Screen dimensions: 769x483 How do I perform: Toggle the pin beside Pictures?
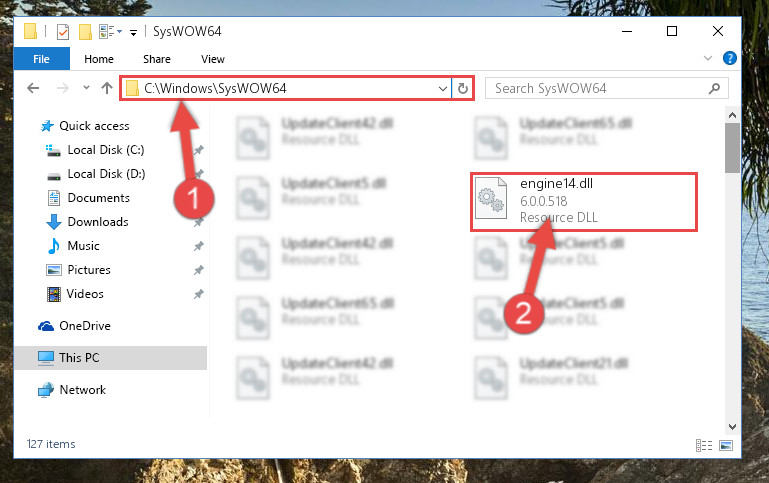[x=198, y=270]
